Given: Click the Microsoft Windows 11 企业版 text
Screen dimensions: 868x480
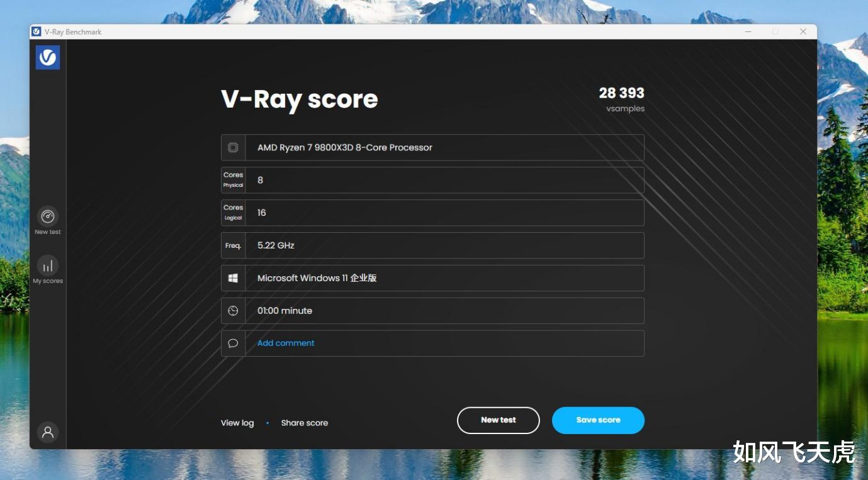Looking at the screenshot, I should pos(317,278).
